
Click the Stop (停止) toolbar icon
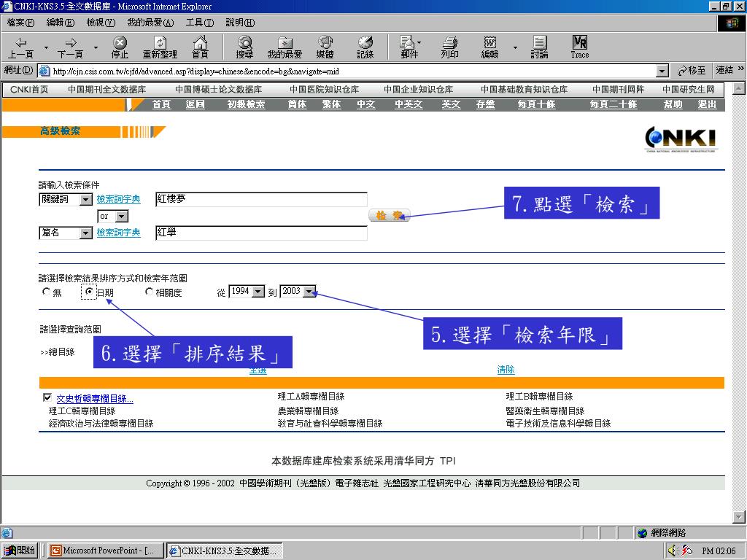click(120, 47)
